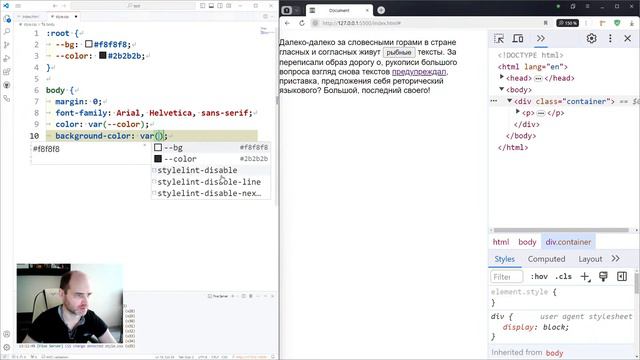Screen dimensions: 640x360
Task: Open Accounts icon in VS Code activity bar
Action: [x=7, y=334]
